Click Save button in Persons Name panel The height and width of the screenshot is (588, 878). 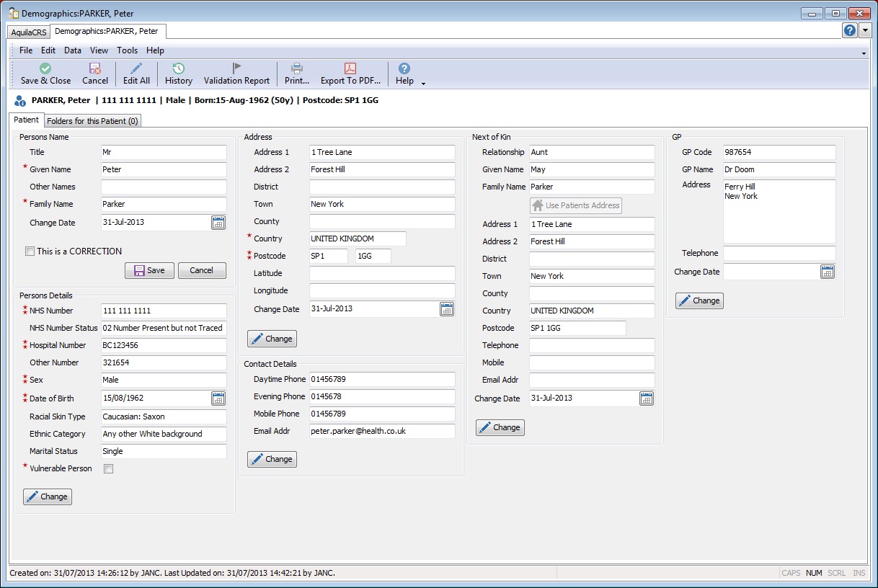point(149,270)
